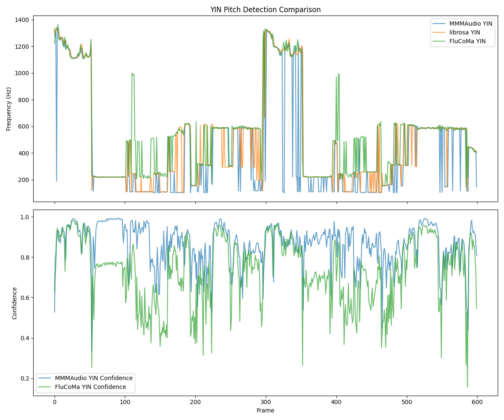The image size is (504, 420).
Task: Click the blue swatch beside MMMAudio YIN Confidence
Action: point(45,378)
